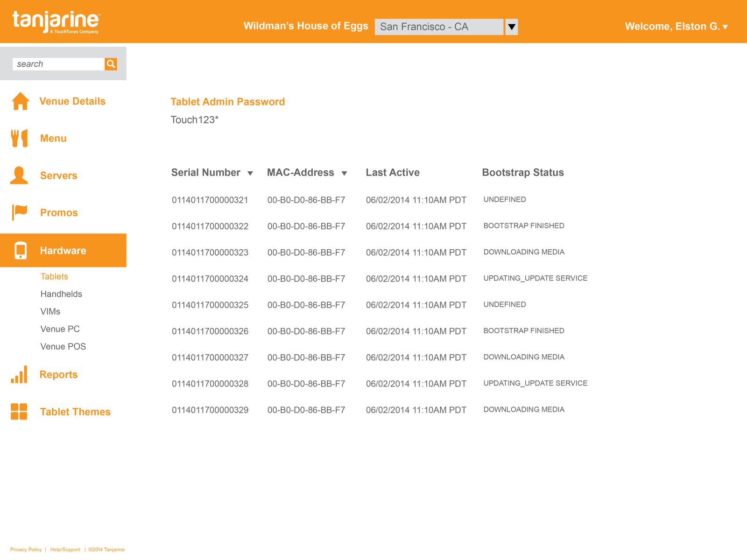Click the Hardware tablet icon
The width and height of the screenshot is (747, 560).
[x=21, y=251]
